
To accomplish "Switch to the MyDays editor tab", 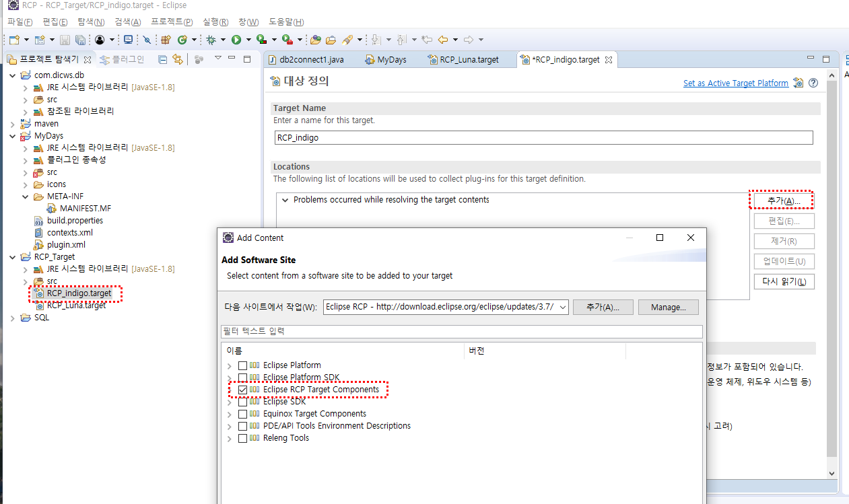I will (386, 60).
